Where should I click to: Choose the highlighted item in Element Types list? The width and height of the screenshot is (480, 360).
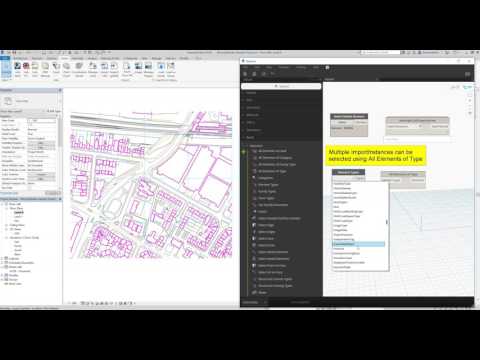pos(359,244)
